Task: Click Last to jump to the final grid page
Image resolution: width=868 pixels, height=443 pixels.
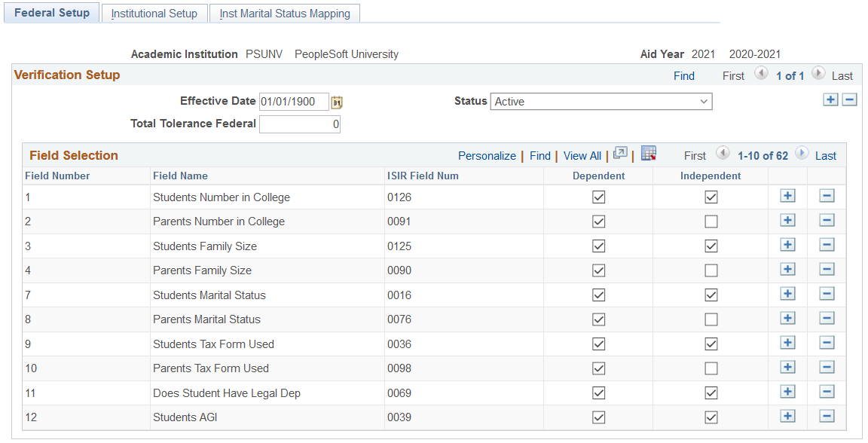Action: (x=825, y=155)
